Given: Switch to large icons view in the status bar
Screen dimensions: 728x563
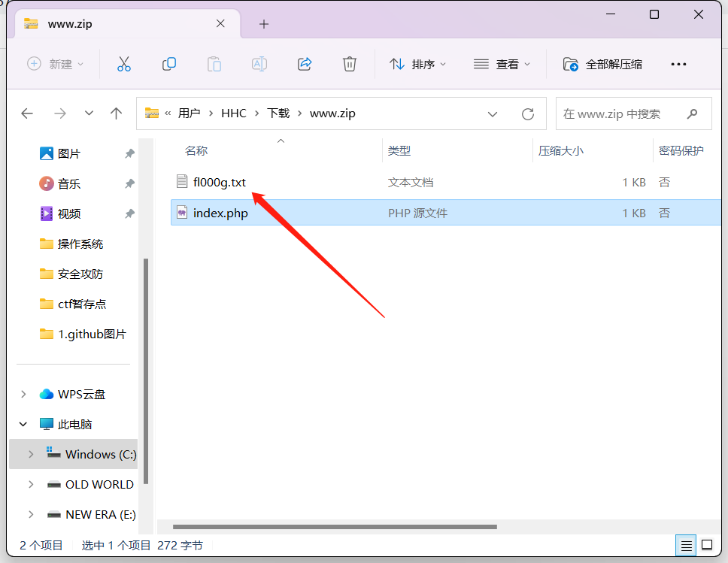Looking at the screenshot, I should (x=707, y=545).
